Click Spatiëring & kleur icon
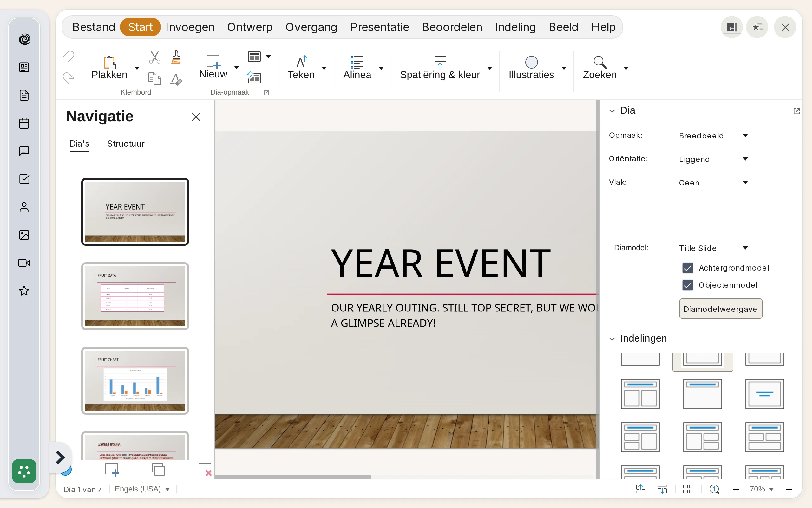This screenshot has width=812, height=508. [x=440, y=62]
